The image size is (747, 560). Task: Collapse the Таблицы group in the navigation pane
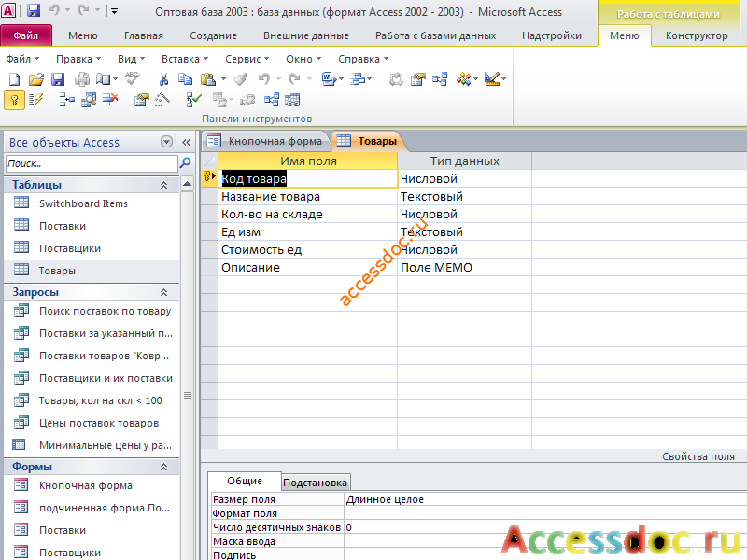(x=164, y=185)
